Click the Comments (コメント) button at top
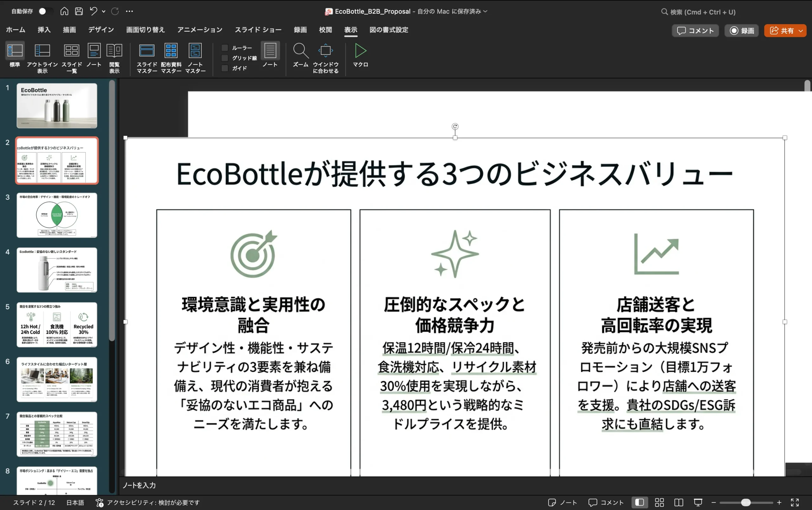The width and height of the screenshot is (812, 510). (695, 31)
